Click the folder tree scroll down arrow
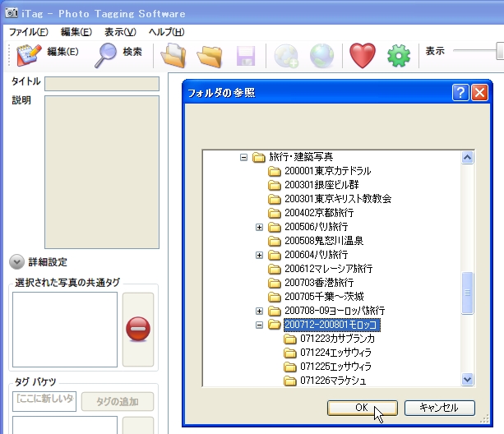The height and width of the screenshot is (434, 504). (x=467, y=380)
